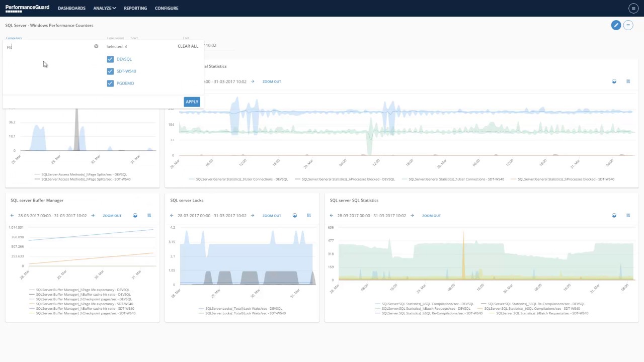Go to previous period on SQL Statistics chart
Image resolution: width=644 pixels, height=362 pixels.
point(332,216)
